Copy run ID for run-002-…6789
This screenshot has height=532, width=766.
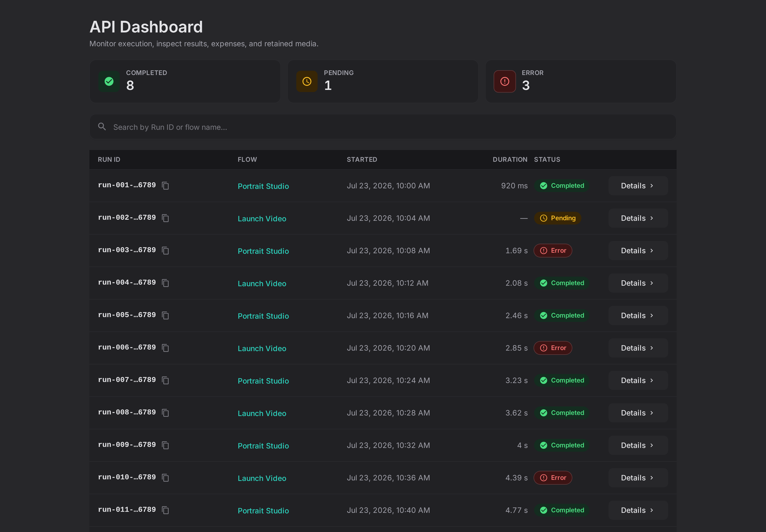tap(165, 218)
